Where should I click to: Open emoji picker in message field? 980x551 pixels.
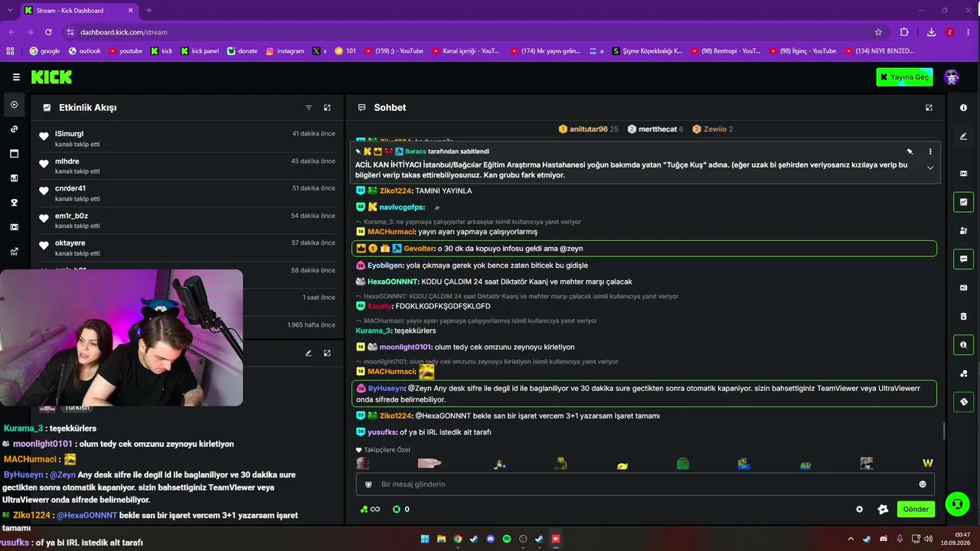coord(923,484)
